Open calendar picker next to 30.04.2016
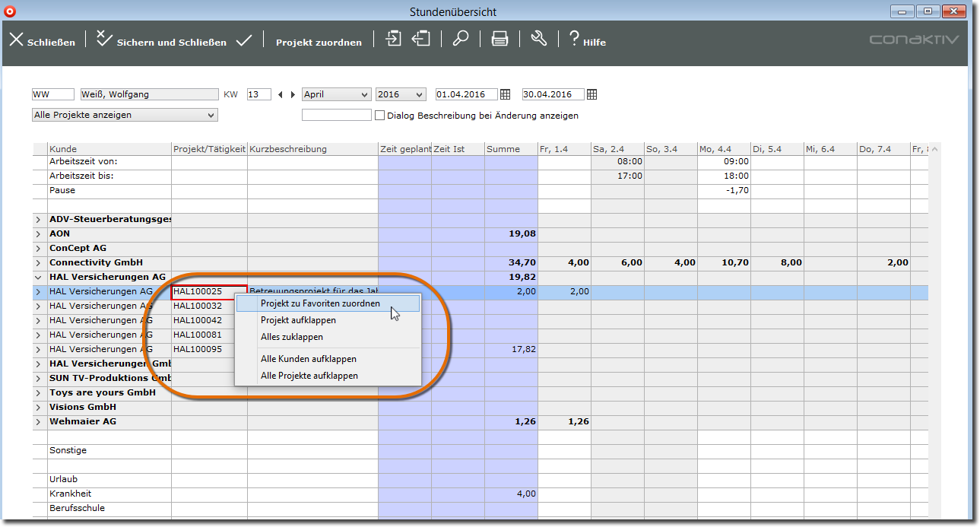Image resolution: width=980 pixels, height=527 pixels. [591, 95]
